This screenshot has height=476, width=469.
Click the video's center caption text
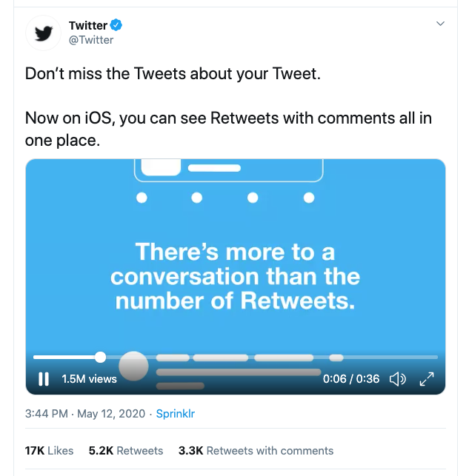235,277
